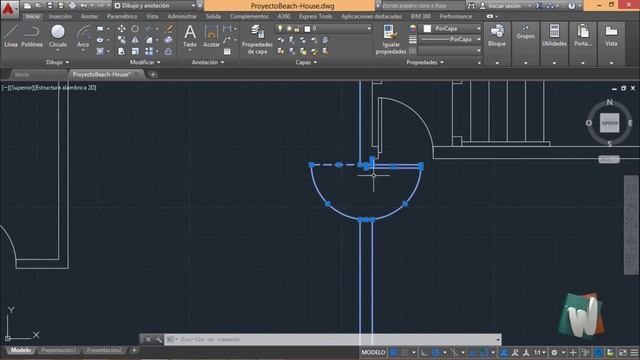Add new drawing tab with plus button
640x360 pixels.
[x=153, y=75]
